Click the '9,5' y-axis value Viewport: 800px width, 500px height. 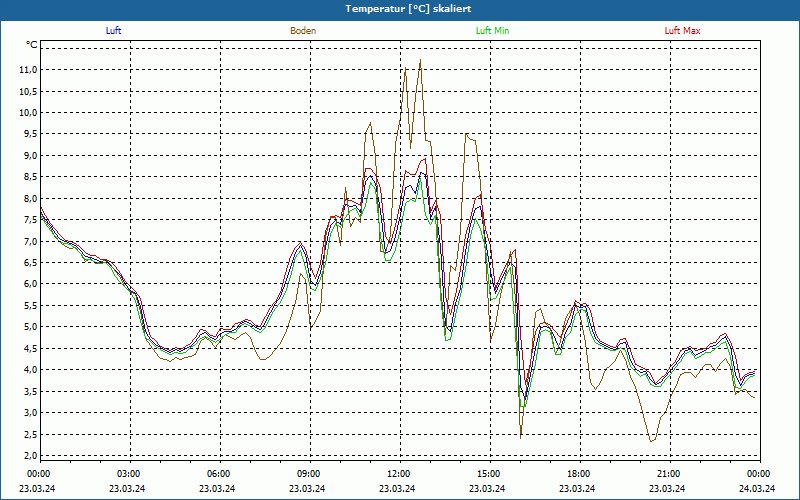[x=30, y=134]
